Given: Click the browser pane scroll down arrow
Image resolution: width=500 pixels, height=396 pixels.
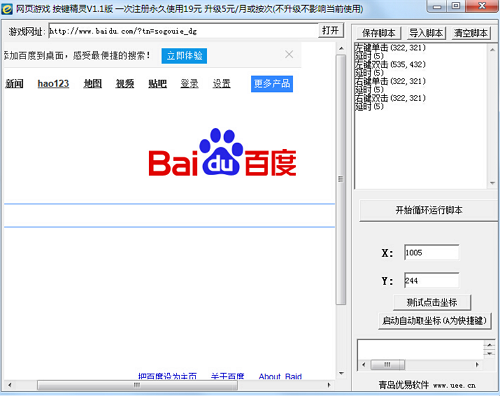Looking at the screenshot, I should 341,373.
